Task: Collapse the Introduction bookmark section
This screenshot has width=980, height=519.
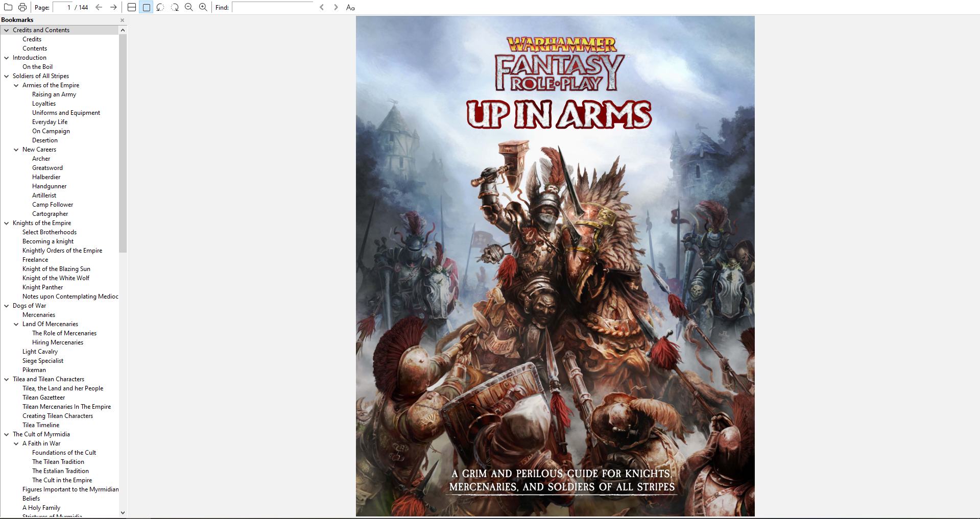Action: click(x=7, y=58)
